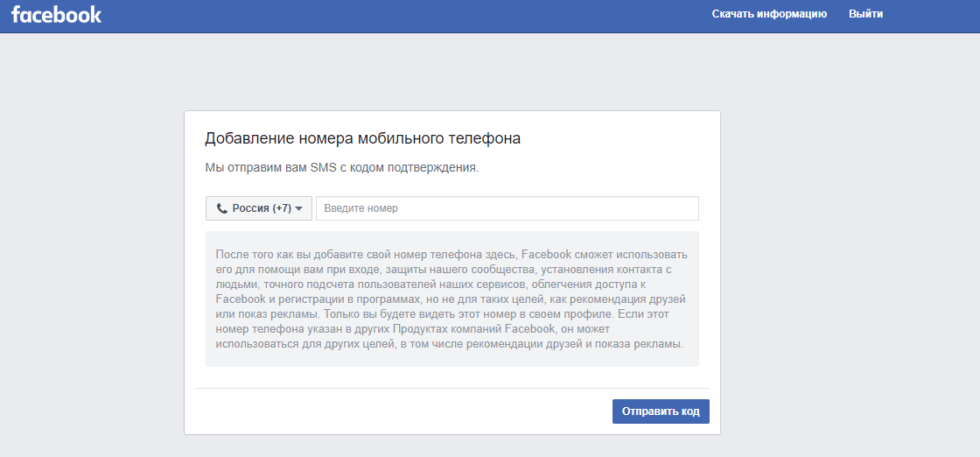
Task: Click the phone handset icon beside Россия
Action: (222, 209)
